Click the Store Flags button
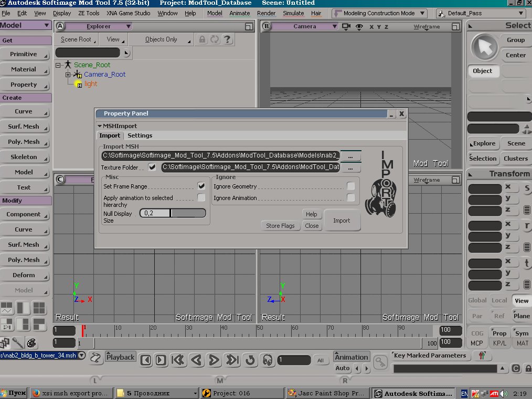The image size is (532, 399). tap(280, 226)
